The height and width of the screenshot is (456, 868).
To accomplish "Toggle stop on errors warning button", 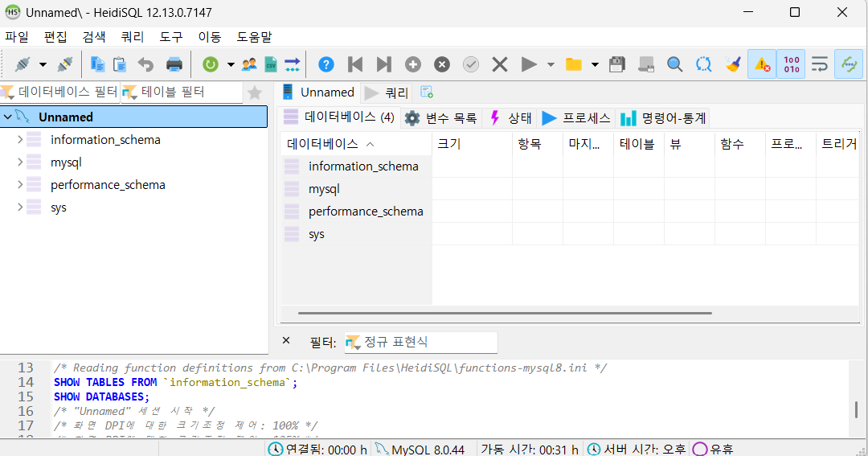I will 762,64.
